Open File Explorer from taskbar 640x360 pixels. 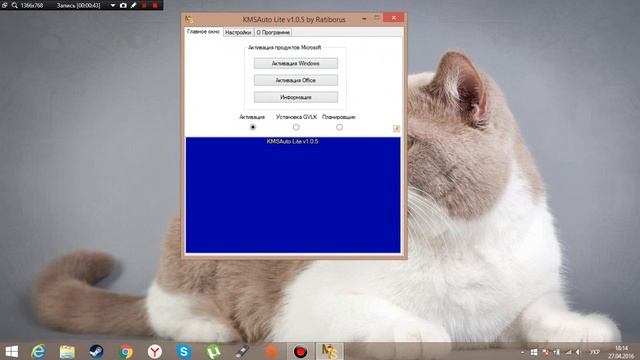67,351
